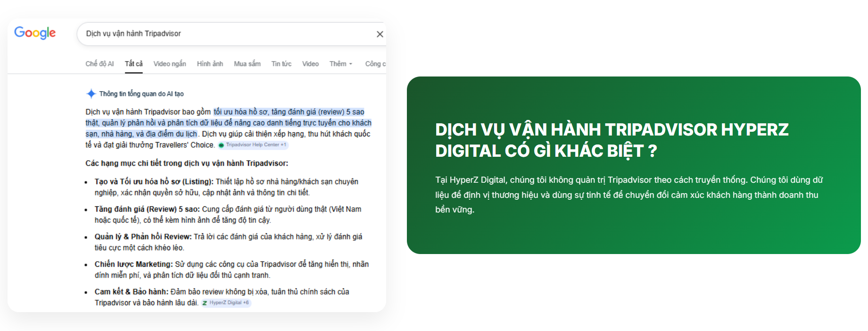The width and height of the screenshot is (868, 331).
Task: Click the Google logo
Action: coord(35,33)
